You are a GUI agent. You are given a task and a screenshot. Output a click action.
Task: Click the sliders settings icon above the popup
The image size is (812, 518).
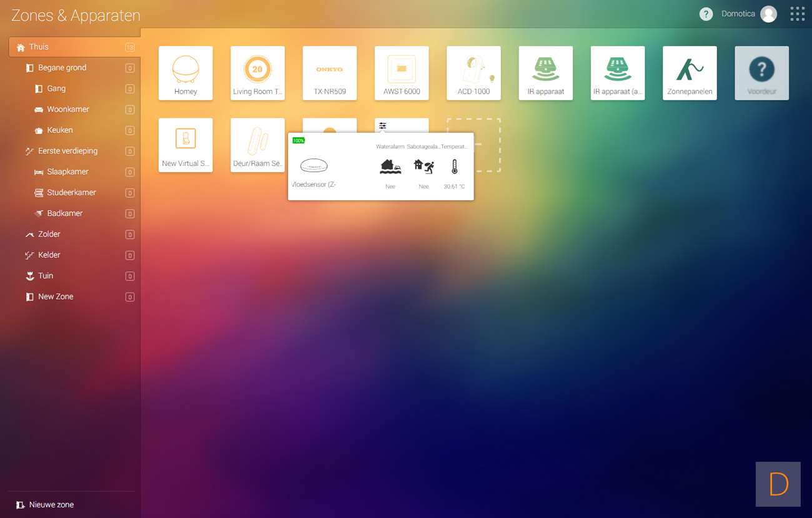click(x=383, y=125)
